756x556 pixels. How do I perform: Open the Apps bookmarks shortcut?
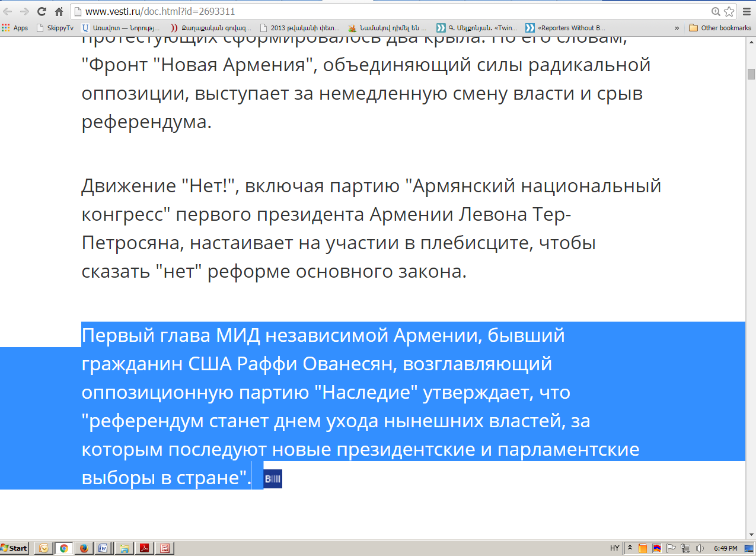tap(15, 28)
